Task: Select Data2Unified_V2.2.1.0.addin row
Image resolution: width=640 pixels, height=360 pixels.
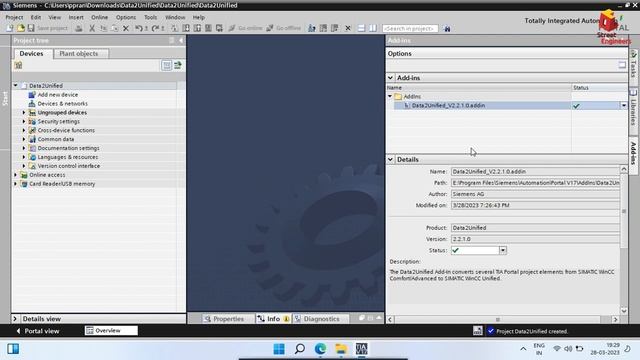Action: 507,106
